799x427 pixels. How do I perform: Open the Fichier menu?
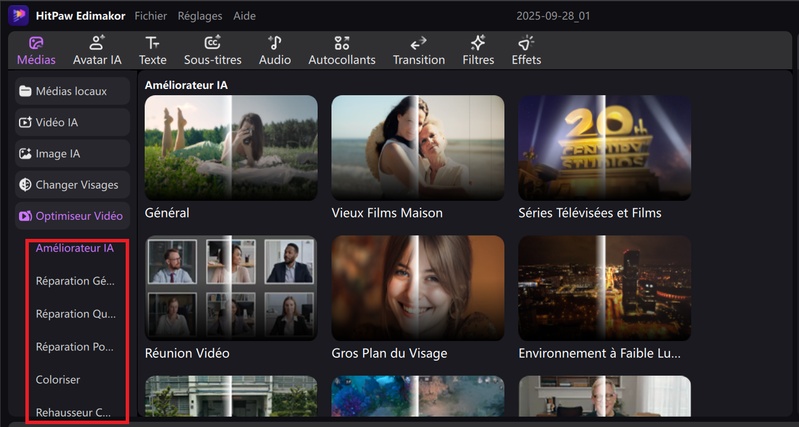151,16
